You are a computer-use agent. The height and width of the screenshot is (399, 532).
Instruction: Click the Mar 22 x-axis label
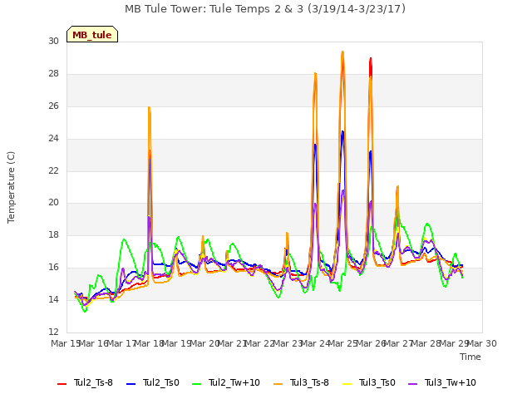(260, 343)
